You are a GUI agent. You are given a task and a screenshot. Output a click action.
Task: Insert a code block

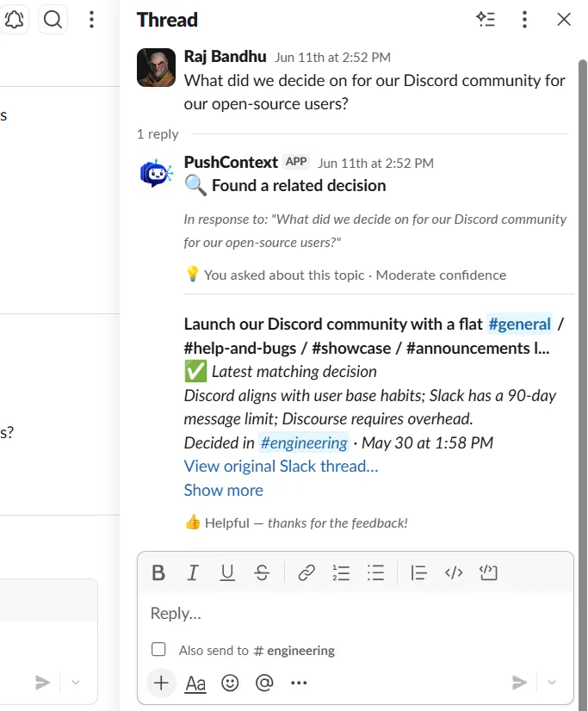click(x=488, y=573)
